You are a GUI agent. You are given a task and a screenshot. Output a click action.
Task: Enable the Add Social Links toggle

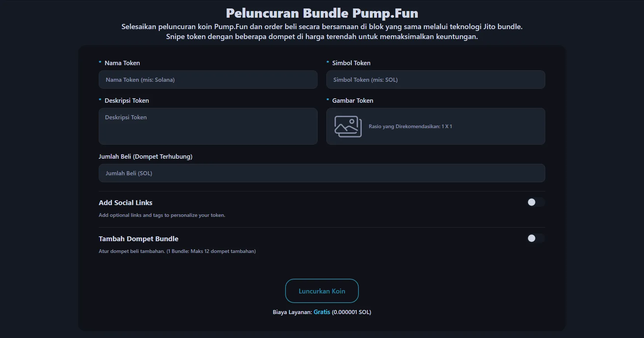535,202
